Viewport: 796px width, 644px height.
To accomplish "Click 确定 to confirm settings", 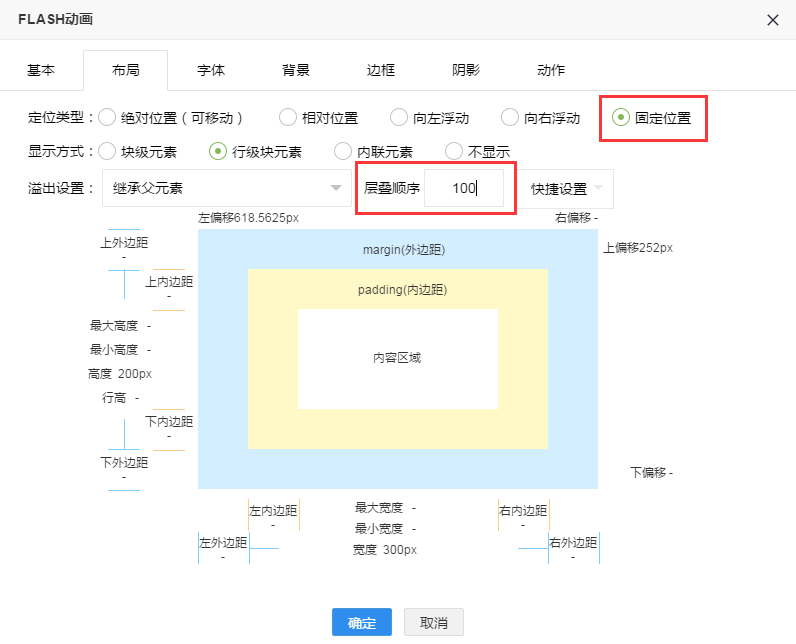I will coord(362,623).
